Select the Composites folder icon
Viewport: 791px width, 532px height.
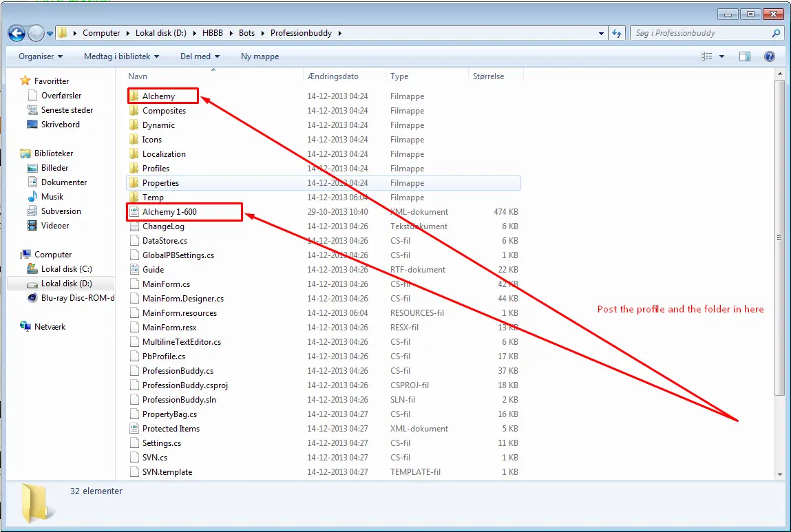click(x=134, y=110)
